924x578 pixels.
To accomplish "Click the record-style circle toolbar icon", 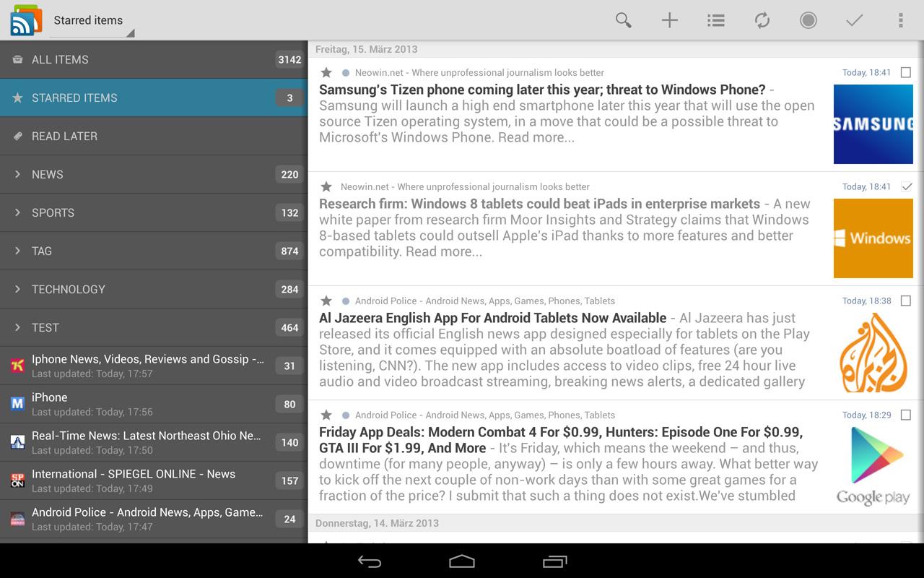I will click(x=808, y=20).
